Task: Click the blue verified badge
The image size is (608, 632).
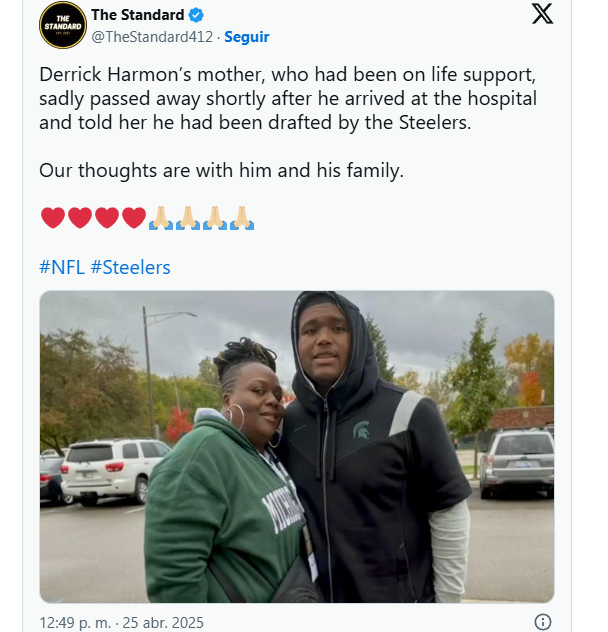Action: (198, 15)
